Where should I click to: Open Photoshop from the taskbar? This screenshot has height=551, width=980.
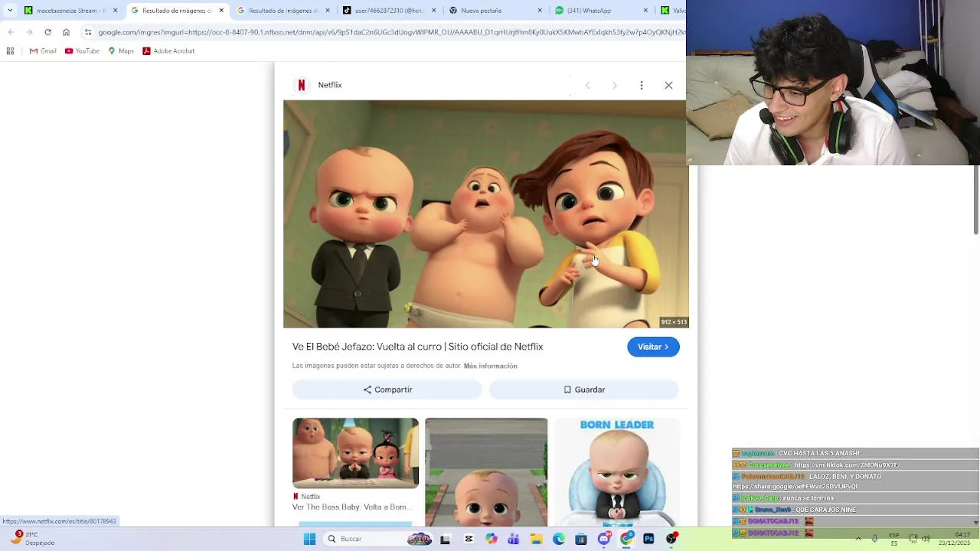click(648, 539)
